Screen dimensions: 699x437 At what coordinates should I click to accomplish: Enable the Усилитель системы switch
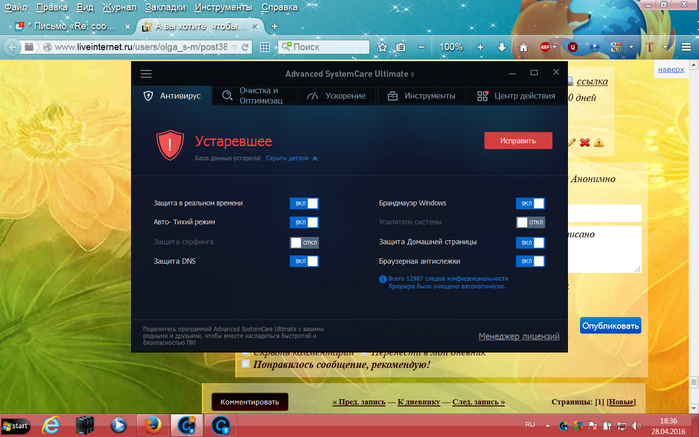[x=530, y=222]
